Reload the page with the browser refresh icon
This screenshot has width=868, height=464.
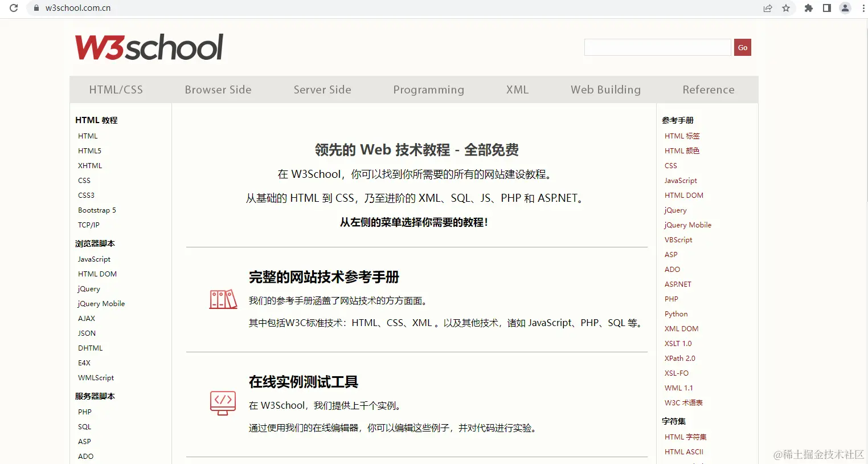pyautogui.click(x=14, y=8)
